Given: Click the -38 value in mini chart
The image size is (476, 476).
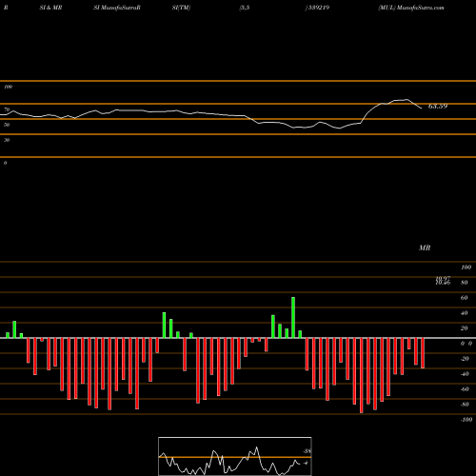Looking at the screenshot, I should (307, 451).
